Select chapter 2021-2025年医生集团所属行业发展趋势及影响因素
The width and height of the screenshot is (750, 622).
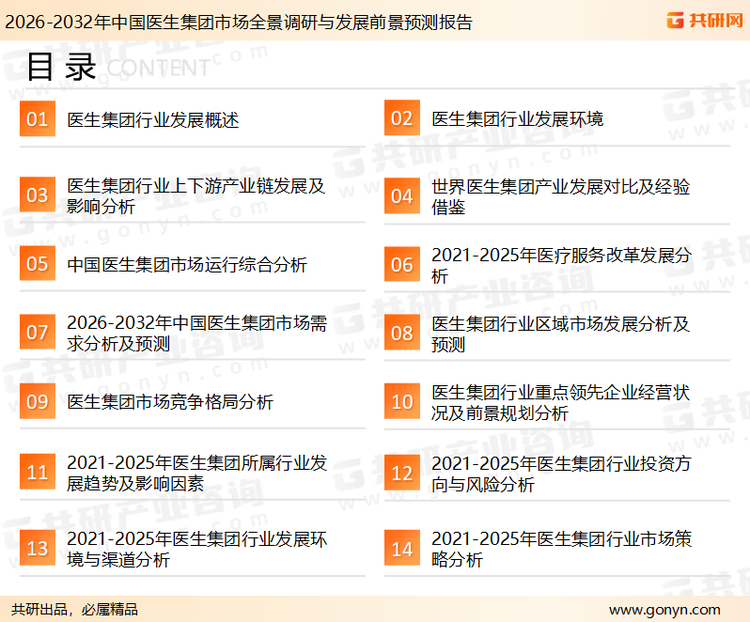(x=197, y=473)
